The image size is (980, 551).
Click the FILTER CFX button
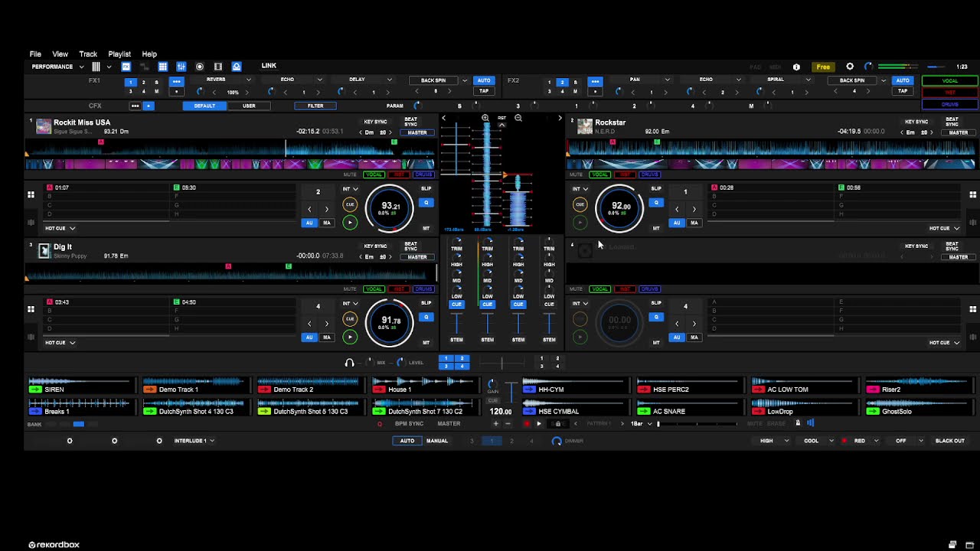coord(315,106)
